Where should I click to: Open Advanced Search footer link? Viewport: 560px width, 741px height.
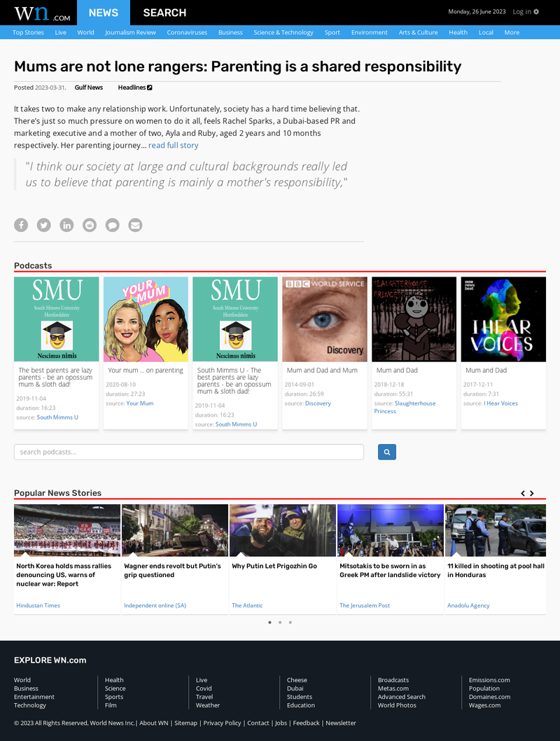pos(401,697)
